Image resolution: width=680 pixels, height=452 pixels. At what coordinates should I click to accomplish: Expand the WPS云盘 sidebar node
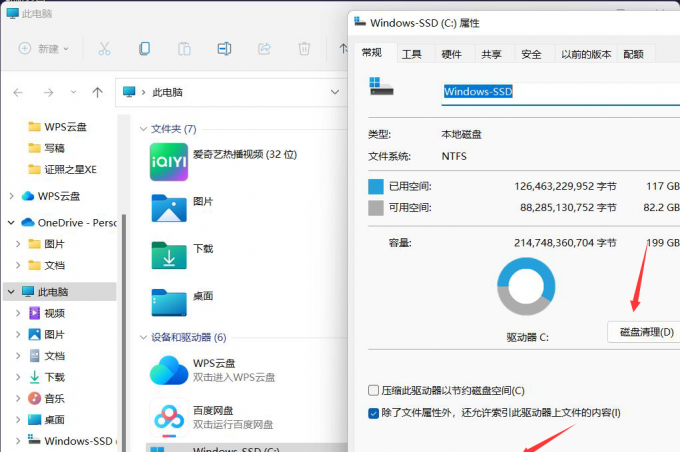(12, 196)
